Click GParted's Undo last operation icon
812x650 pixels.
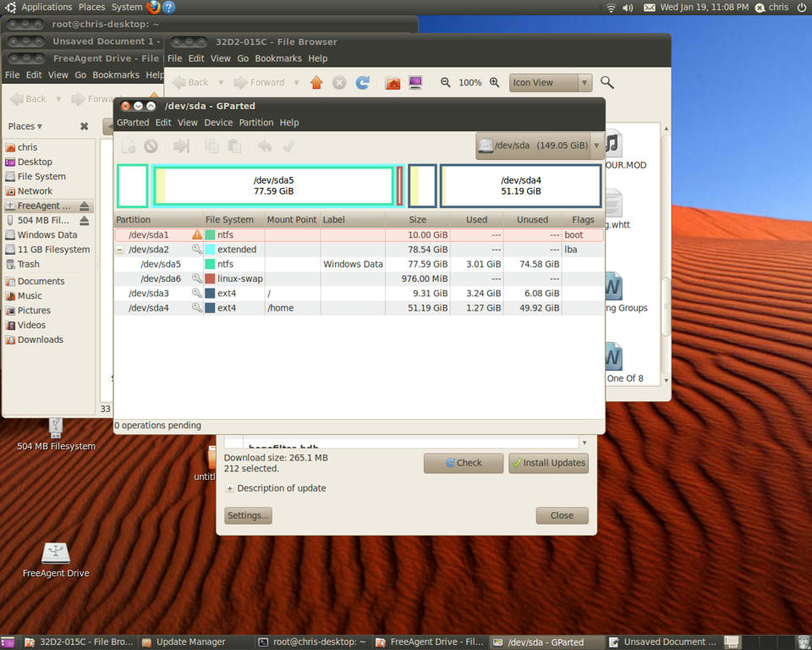265,146
